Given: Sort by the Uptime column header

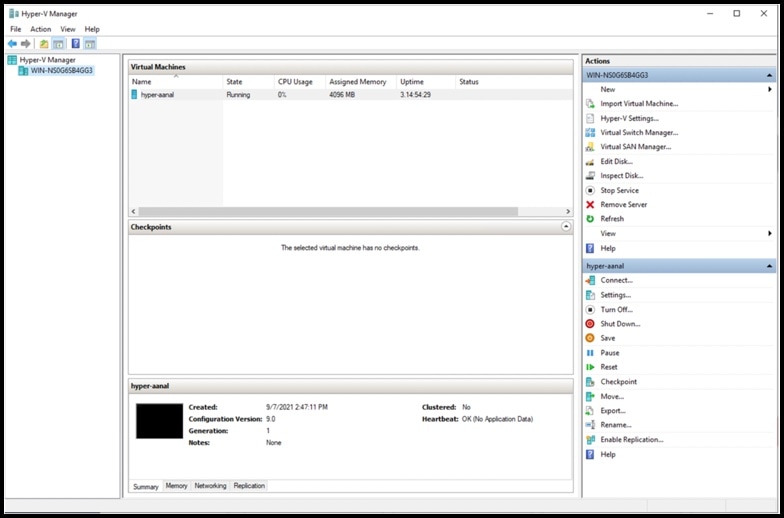Looking at the screenshot, I should [x=426, y=82].
